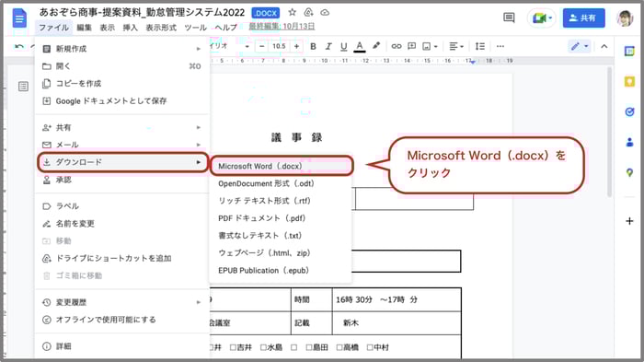Collapse the menus with the up chevron
Screen dimensions: 644x362
[604, 46]
